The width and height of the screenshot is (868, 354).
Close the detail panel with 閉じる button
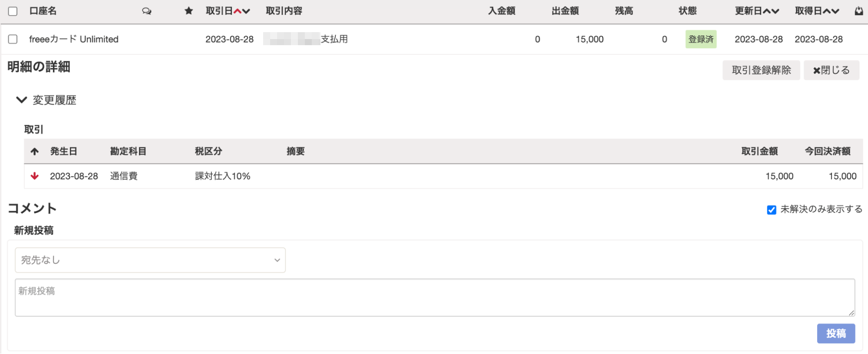pyautogui.click(x=832, y=70)
